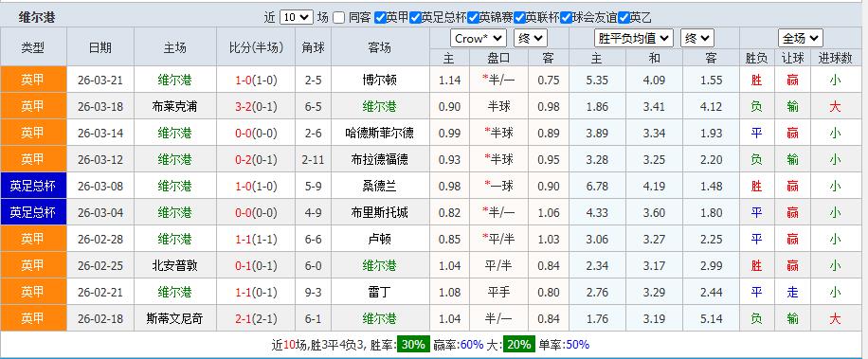Click the 英足总杯 tag on 26-03-04 row

(x=33, y=212)
